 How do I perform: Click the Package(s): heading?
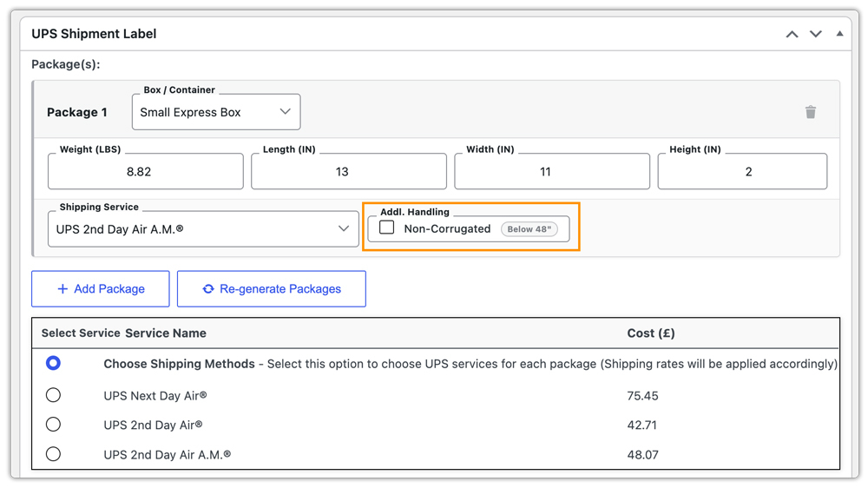click(x=65, y=64)
